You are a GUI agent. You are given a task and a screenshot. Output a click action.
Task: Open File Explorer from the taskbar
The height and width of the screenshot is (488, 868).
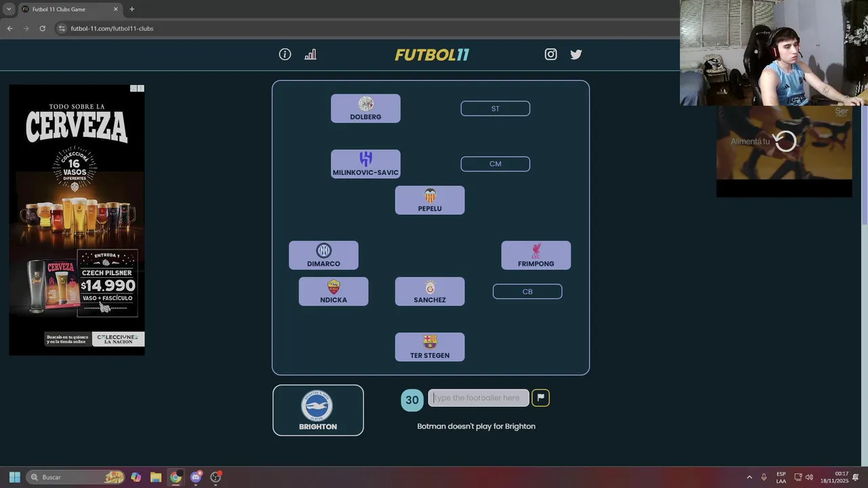click(155, 477)
